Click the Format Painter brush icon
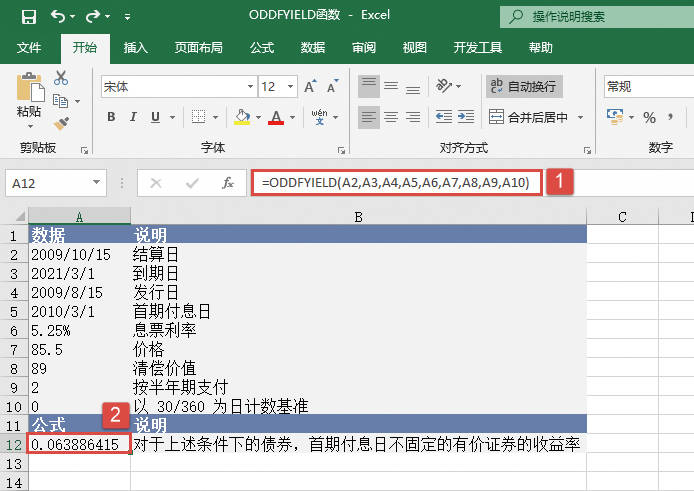This screenshot has height=491, width=694. click(62, 123)
